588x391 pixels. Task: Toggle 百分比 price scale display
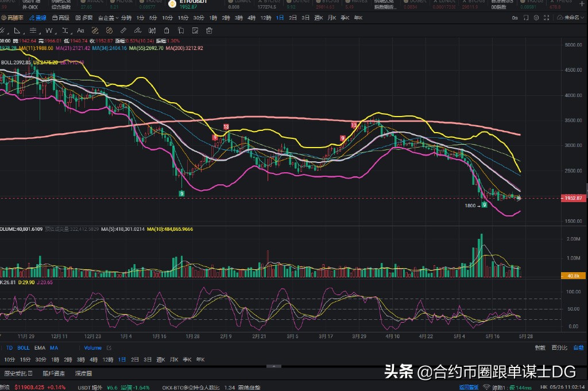click(x=559, y=347)
